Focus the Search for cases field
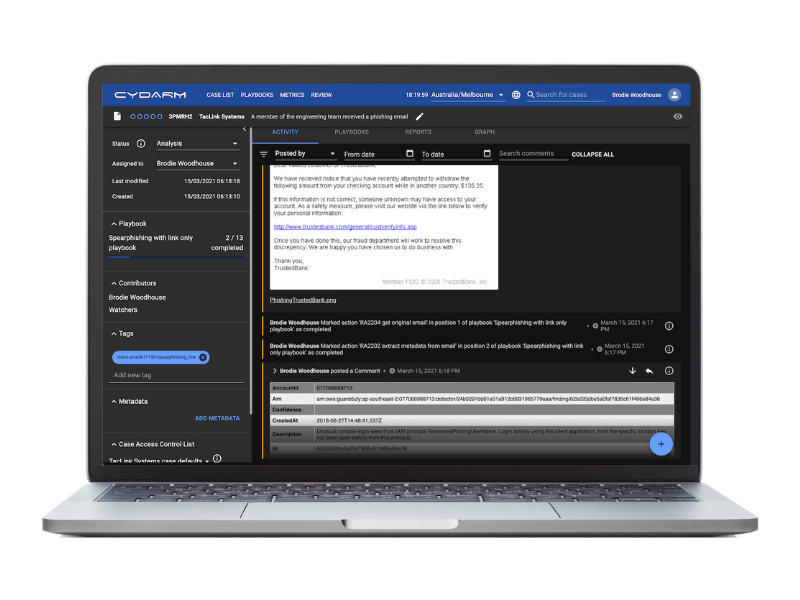The height and width of the screenshot is (600, 800). pos(570,95)
